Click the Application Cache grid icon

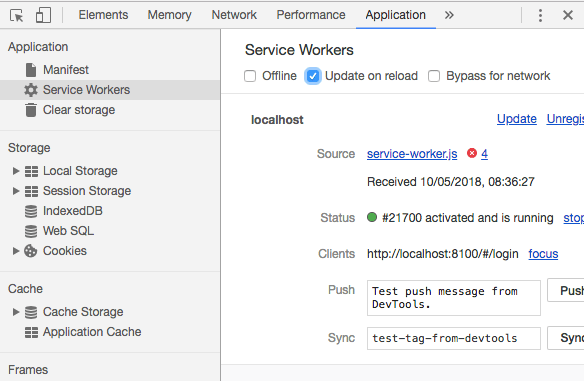[x=31, y=332]
